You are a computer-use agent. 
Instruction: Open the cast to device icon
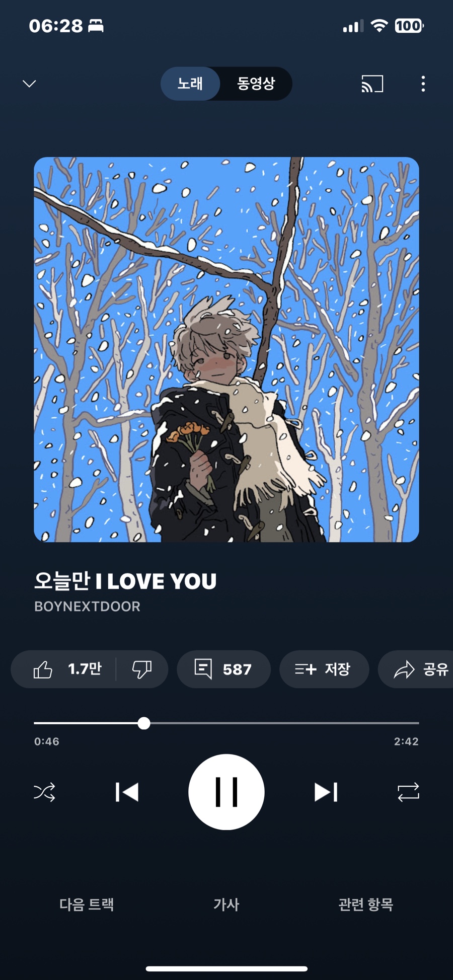coord(372,84)
